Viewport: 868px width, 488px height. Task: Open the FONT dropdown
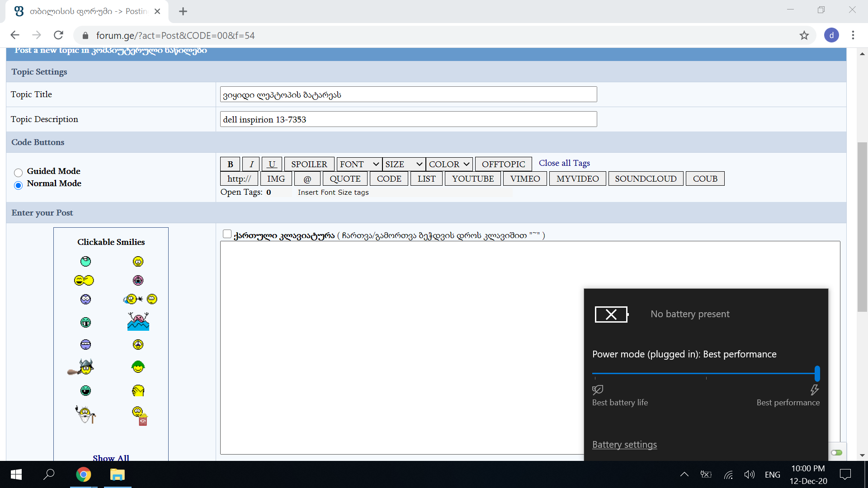coord(359,164)
